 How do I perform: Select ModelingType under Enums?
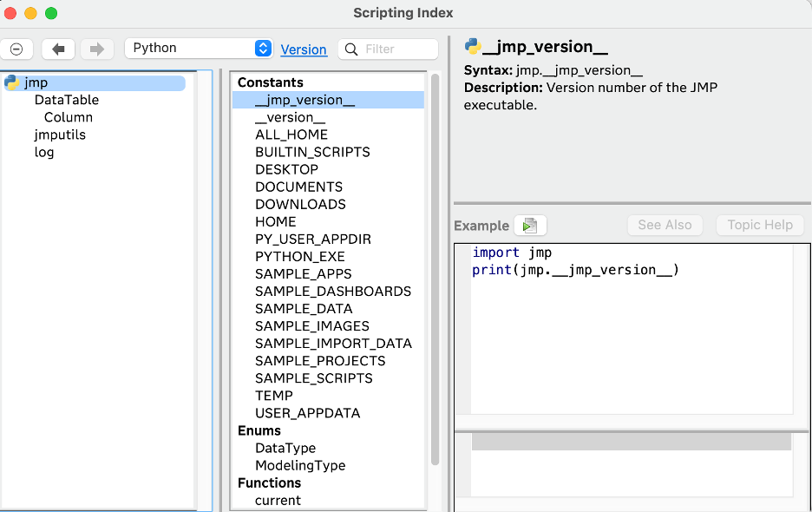(x=300, y=465)
